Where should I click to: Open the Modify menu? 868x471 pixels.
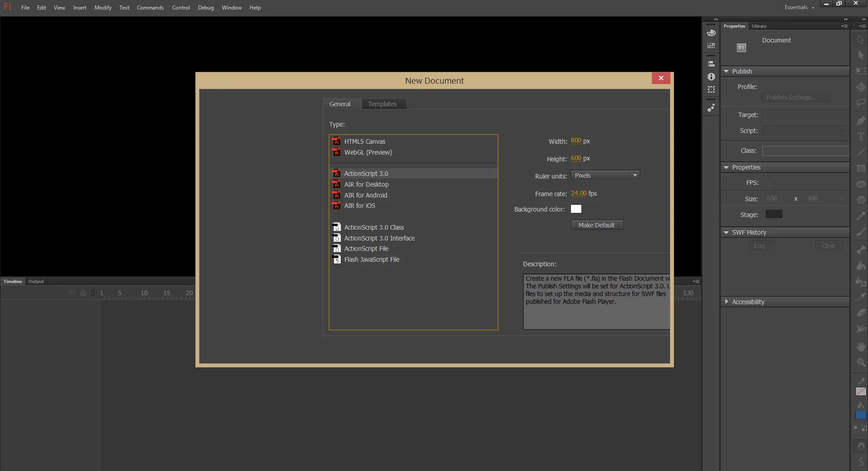click(x=103, y=8)
